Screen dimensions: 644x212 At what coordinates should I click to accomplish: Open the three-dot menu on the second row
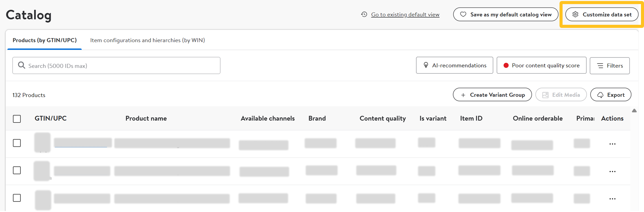pyautogui.click(x=612, y=172)
